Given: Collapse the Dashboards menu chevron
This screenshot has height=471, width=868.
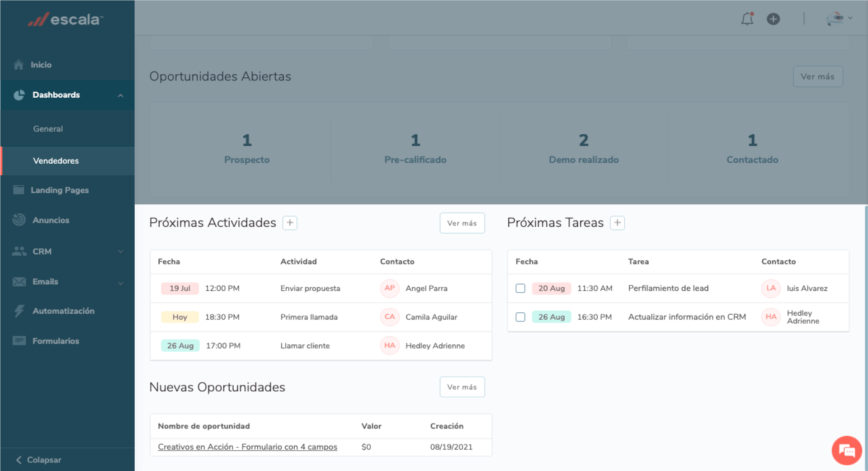Looking at the screenshot, I should coord(120,95).
